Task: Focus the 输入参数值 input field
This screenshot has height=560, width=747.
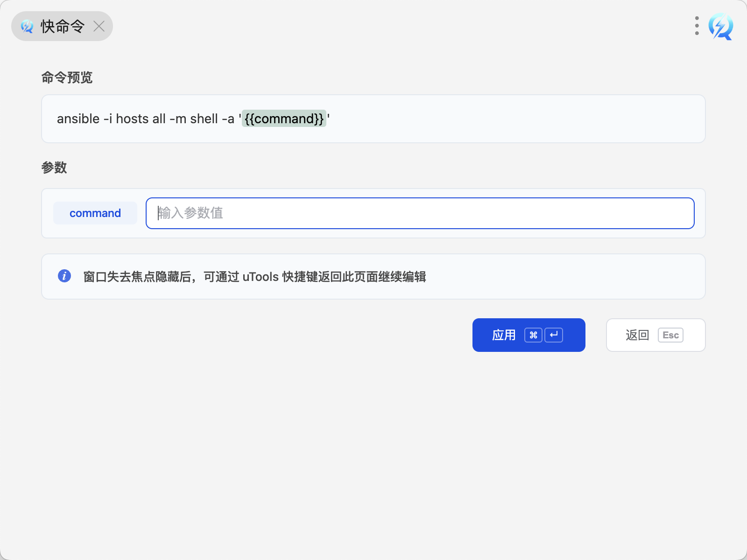Action: point(420,213)
